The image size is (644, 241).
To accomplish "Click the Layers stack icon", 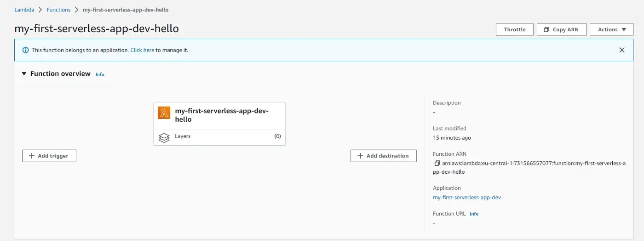I will 164,137.
